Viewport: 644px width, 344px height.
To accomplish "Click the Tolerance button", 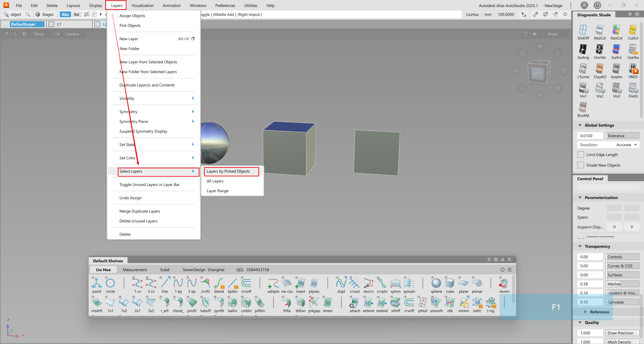I will [622, 136].
